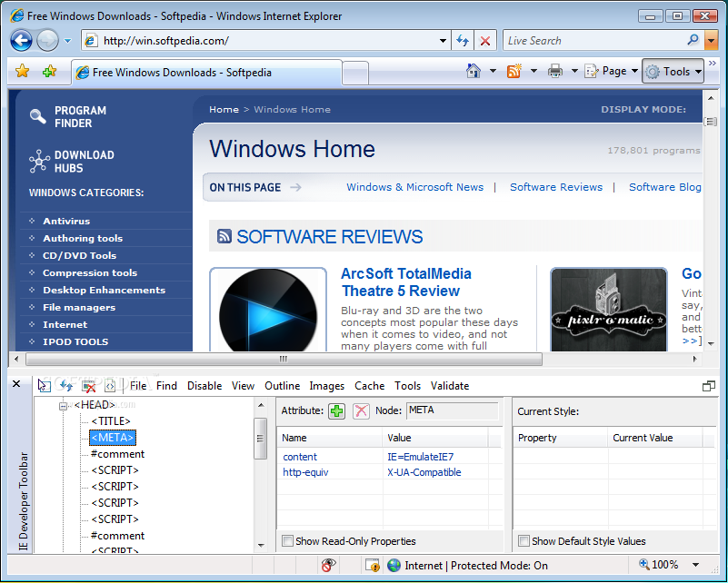Image resolution: width=728 pixels, height=583 pixels.
Task: Open a new blank tab
Action: pos(355,74)
